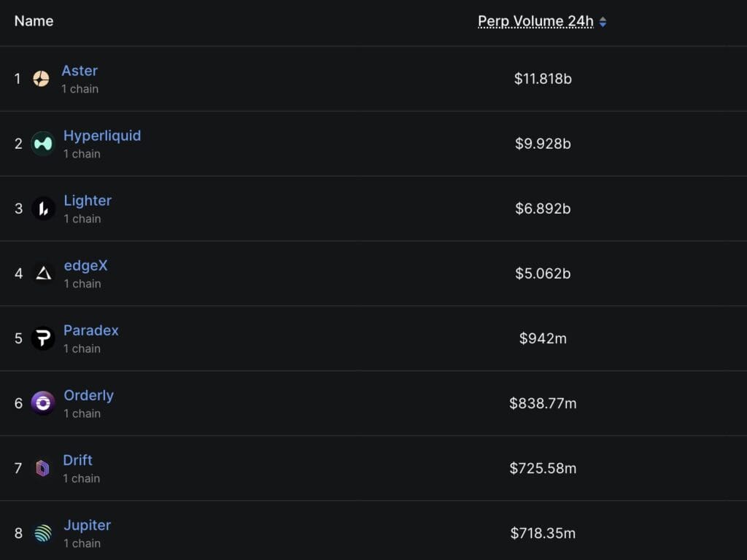Screen dimensions: 747x560
Task: Open the Orderly protocol link
Action: point(88,395)
